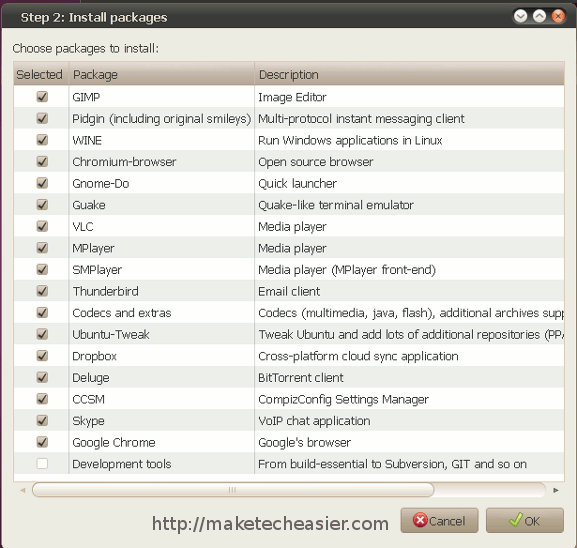Select the WINE package name
Image resolution: width=577 pixels, height=548 pixels.
[x=87, y=140]
